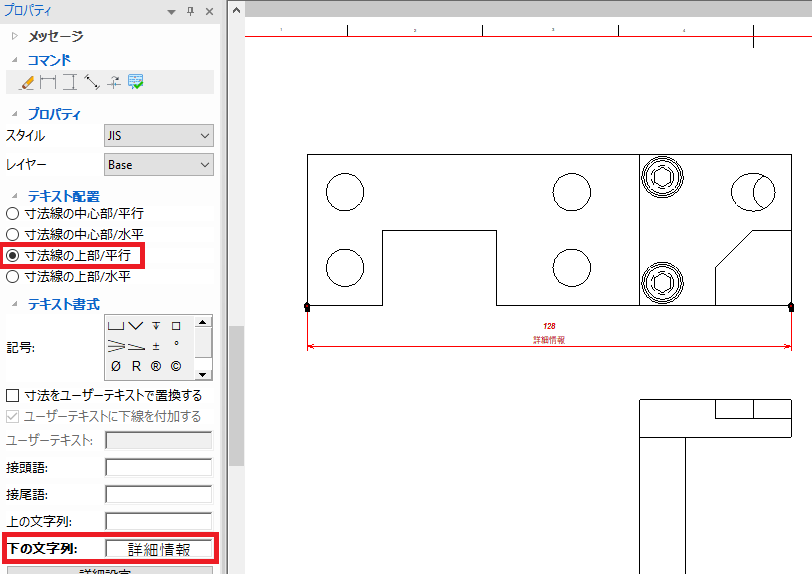
Task: Enable 寸法をユーザーテキストで置換する checkbox
Action: (13, 395)
